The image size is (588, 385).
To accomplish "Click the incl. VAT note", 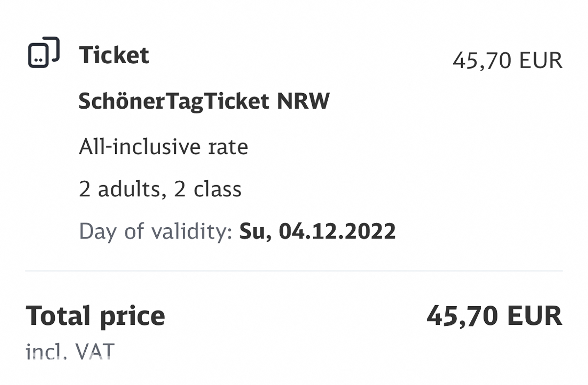I will (70, 351).
